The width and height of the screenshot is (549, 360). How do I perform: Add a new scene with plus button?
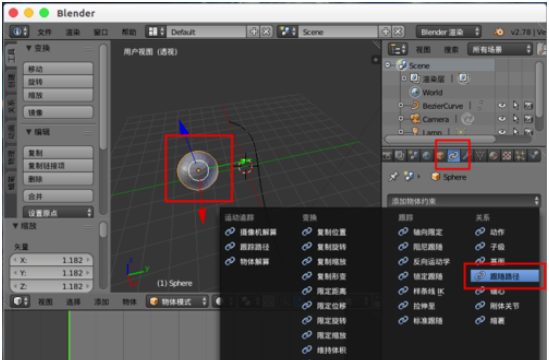(385, 32)
